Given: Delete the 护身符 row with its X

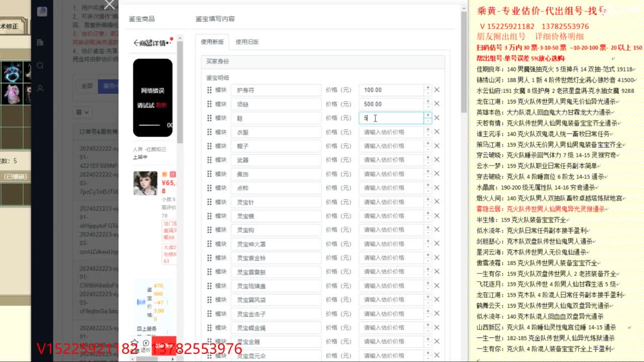Looking at the screenshot, I should pos(437,90).
